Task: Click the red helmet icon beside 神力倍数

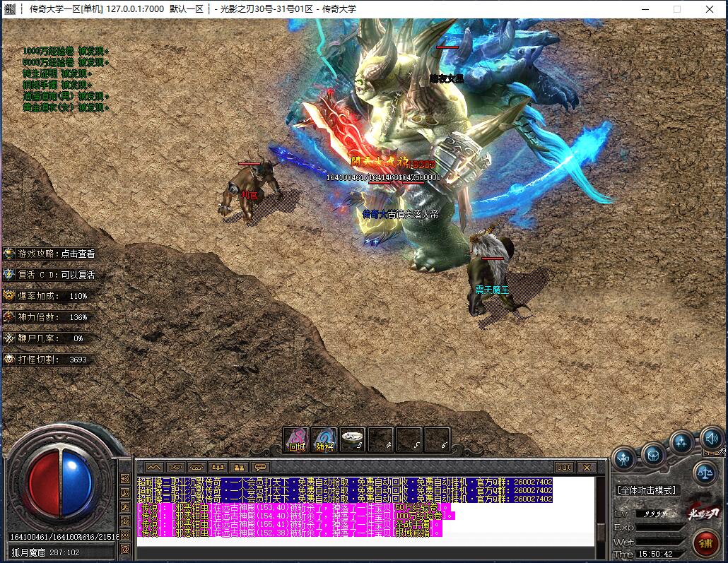Action: [x=9, y=317]
